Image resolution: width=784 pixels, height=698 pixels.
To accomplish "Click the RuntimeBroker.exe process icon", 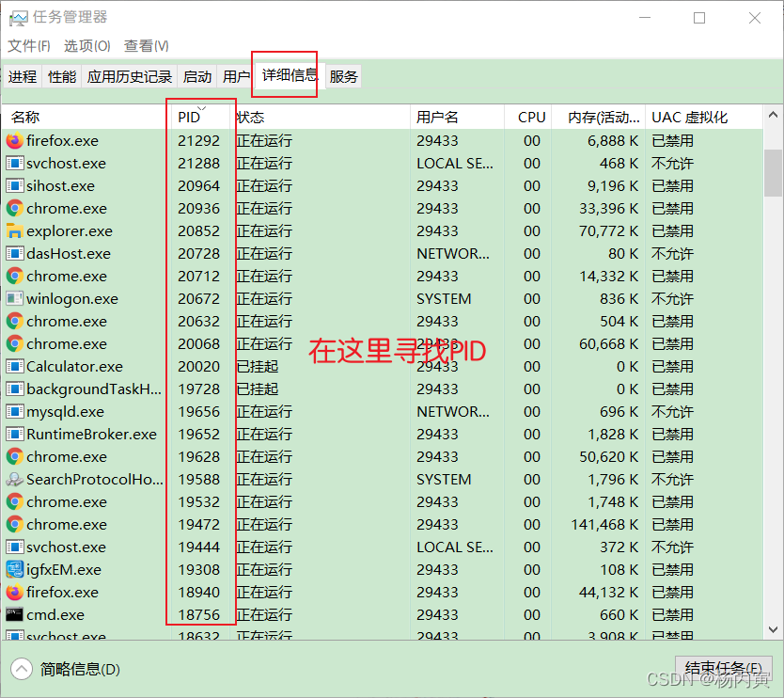I will click(14, 434).
